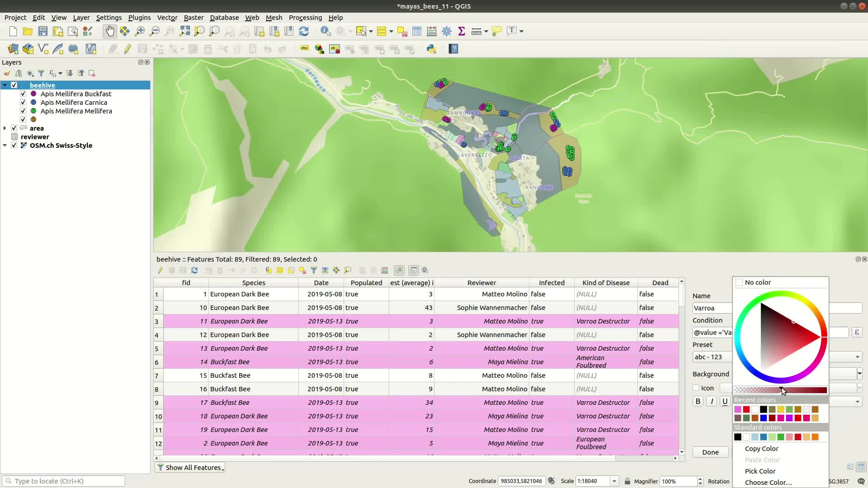
Task: Click the zoom in tool icon
Action: 140,30
